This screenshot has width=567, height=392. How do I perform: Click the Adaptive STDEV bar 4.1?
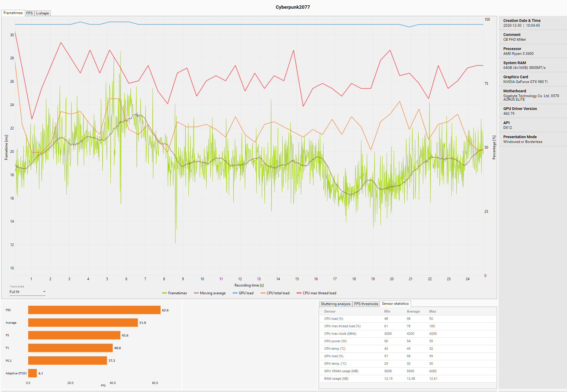tap(32, 373)
